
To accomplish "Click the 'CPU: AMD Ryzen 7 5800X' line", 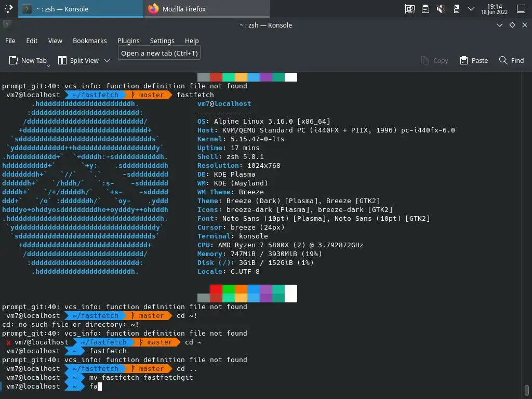I will tap(280, 245).
